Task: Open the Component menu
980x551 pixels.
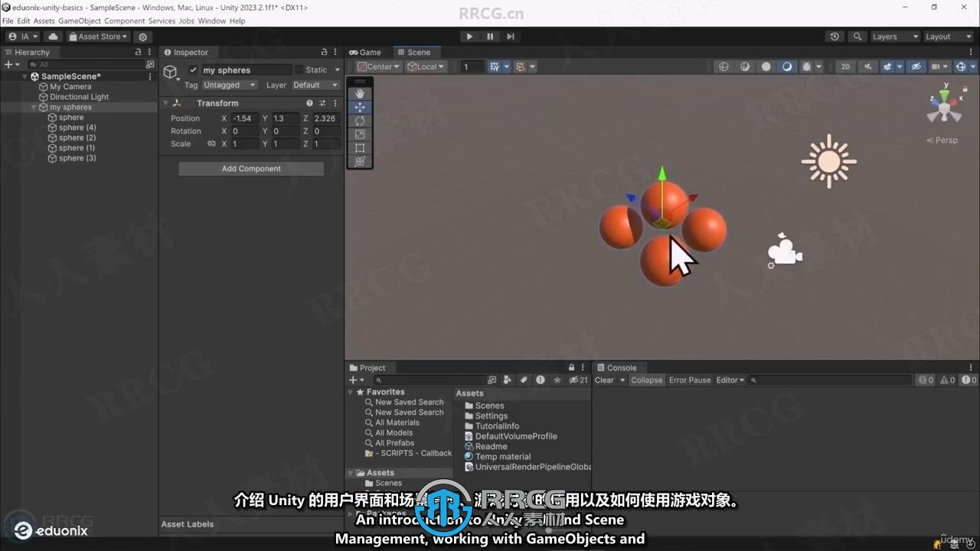Action: coord(124,21)
